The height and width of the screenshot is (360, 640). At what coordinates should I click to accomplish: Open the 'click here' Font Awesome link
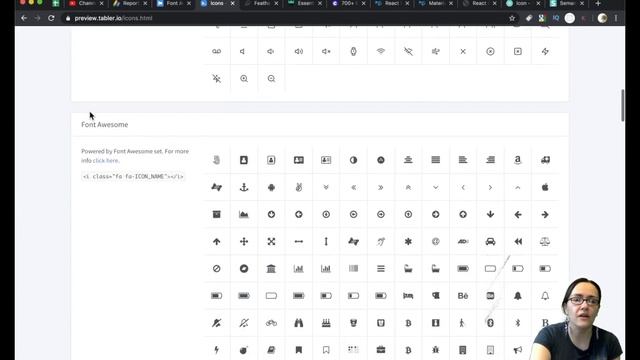pyautogui.click(x=105, y=160)
